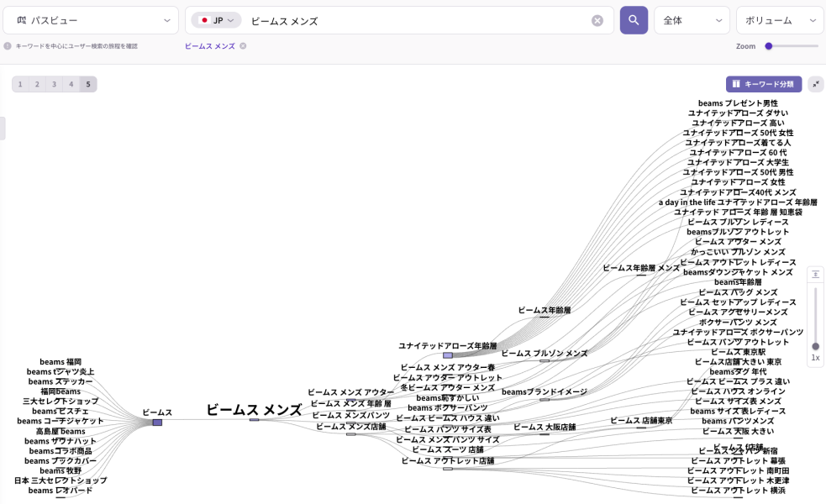Viewport: 826px width, 504px height.
Task: Click the beams プレゼント男性 label
Action: click(738, 103)
